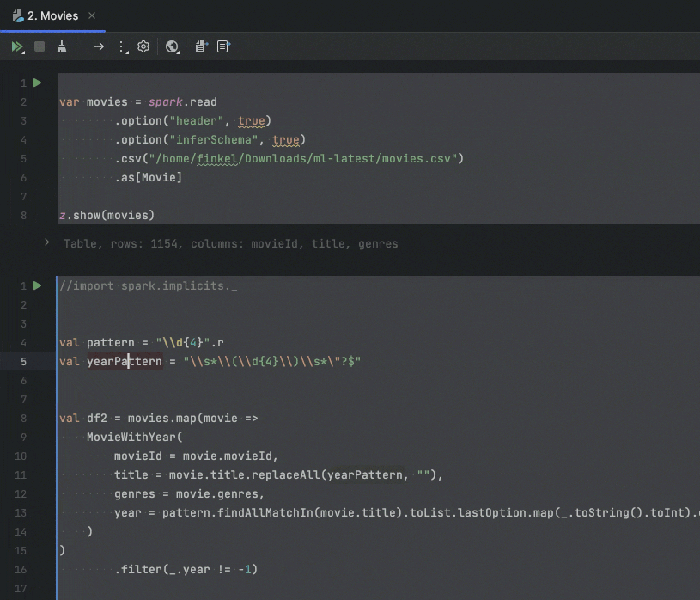Open the dropdown arrow next to Run All

(x=23, y=52)
